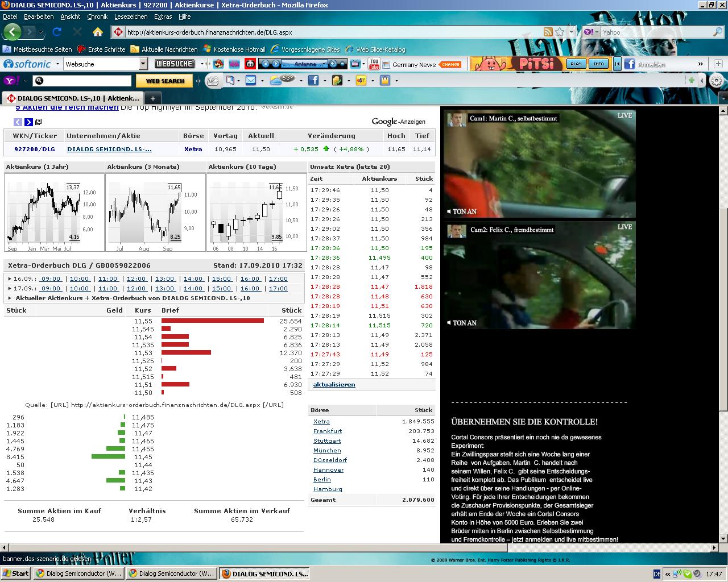Open the Chronik menu

coord(97,16)
